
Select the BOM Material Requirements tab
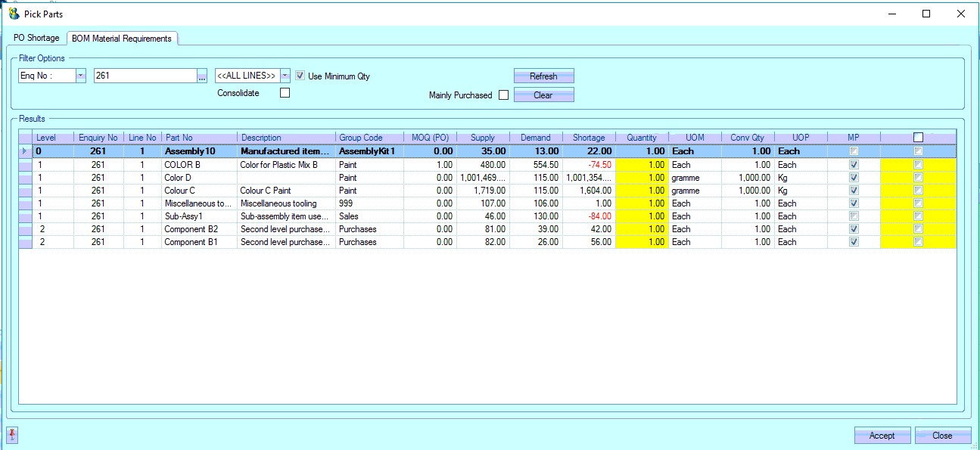[x=122, y=38]
